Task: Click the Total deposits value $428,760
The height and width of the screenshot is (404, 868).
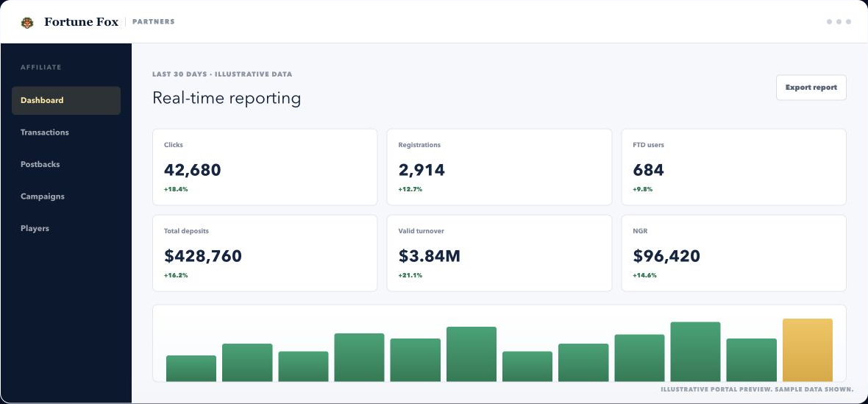Action: tap(203, 255)
